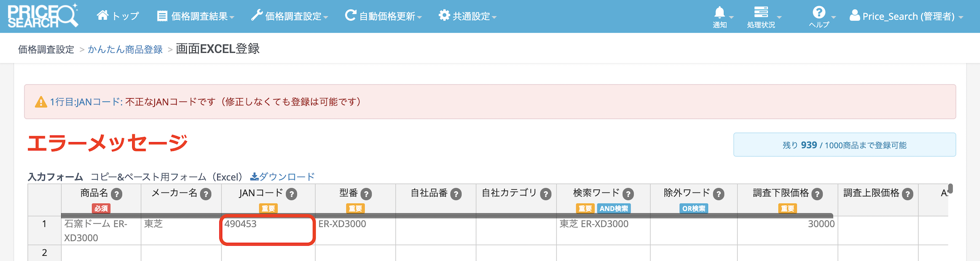
Task: Expand the 価格調査設定 dropdown menu
Action: tap(289, 16)
